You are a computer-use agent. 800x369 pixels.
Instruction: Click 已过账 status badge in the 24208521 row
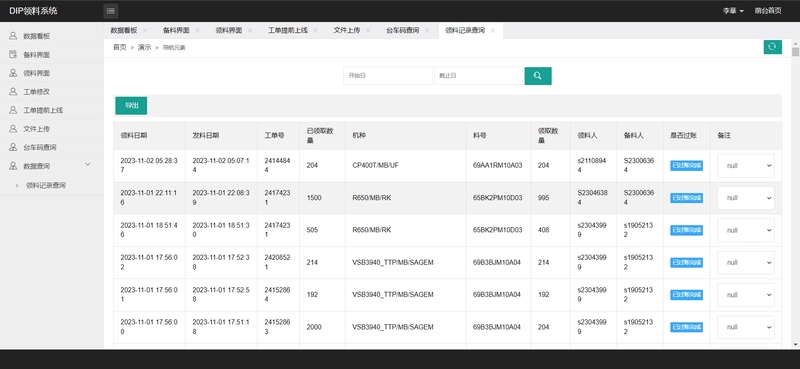[686, 262]
